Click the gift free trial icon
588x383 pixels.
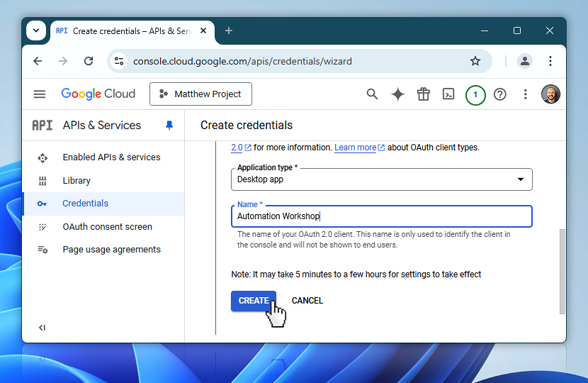424,94
